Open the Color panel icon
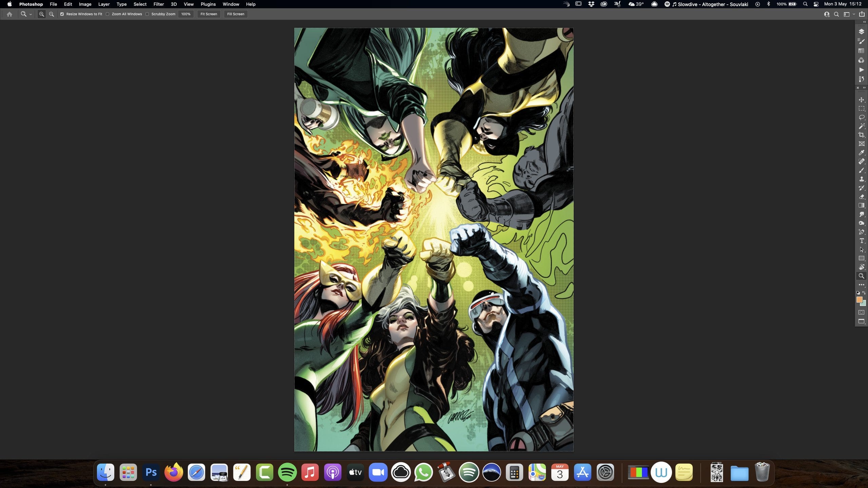The image size is (868, 488). click(x=861, y=60)
